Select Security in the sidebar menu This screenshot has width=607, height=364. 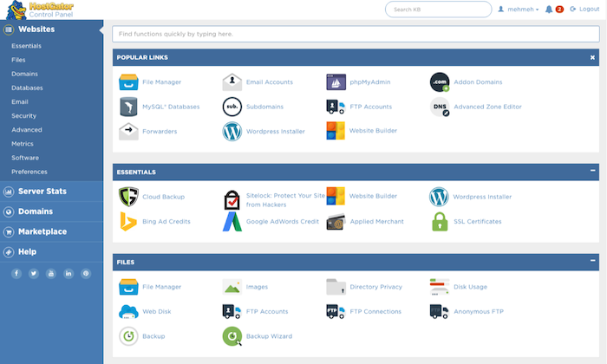tap(24, 115)
